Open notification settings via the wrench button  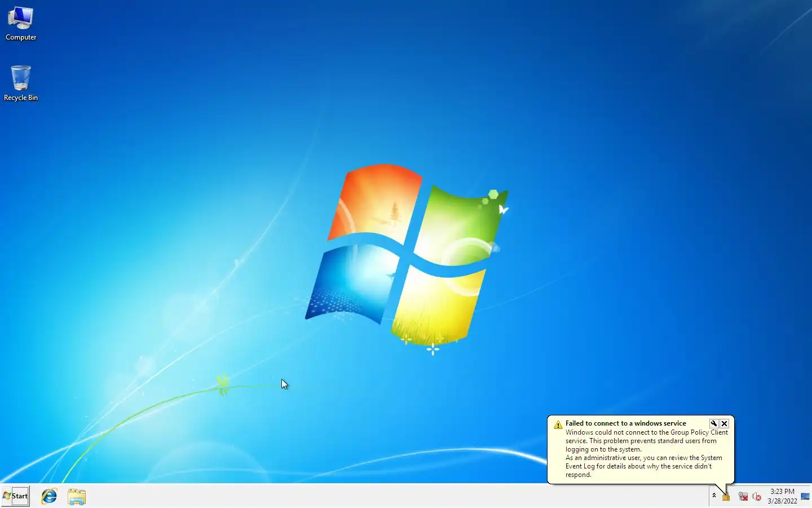[x=714, y=423]
